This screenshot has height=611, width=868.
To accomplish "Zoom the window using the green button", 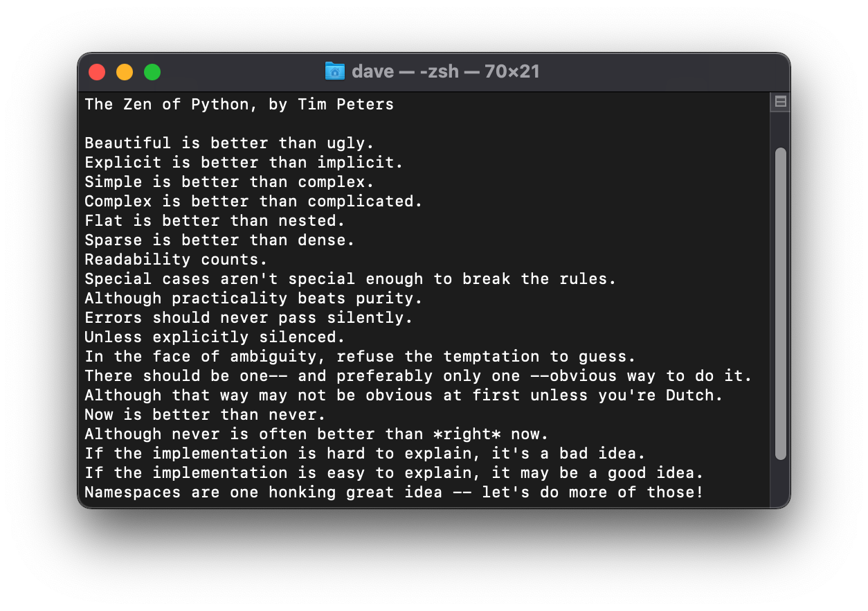I will [152, 72].
